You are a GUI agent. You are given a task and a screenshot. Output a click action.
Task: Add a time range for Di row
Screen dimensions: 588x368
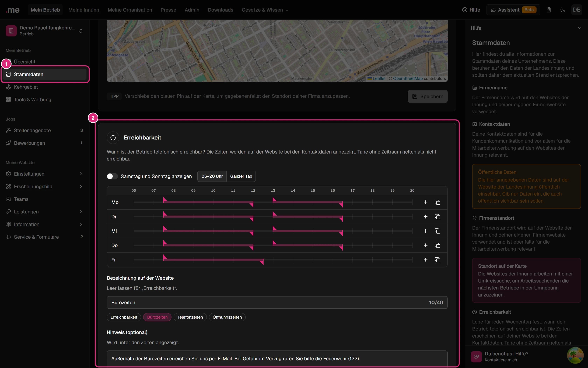coord(425,217)
